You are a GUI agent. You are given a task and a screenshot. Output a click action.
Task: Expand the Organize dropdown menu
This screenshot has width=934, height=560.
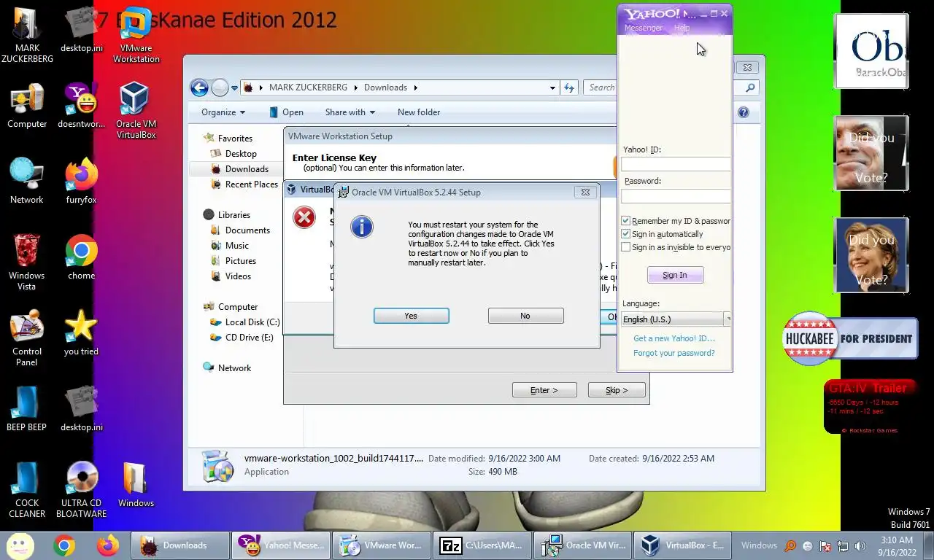click(x=223, y=112)
